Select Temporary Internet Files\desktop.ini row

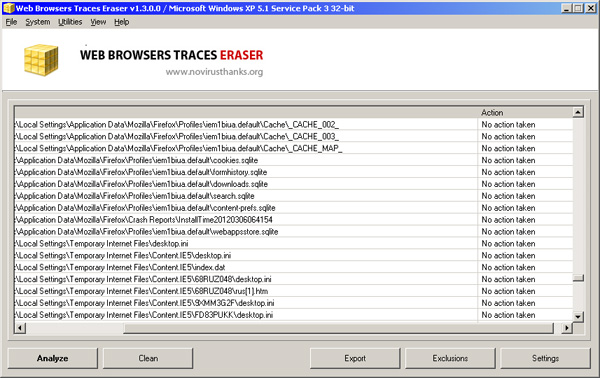[293, 244]
